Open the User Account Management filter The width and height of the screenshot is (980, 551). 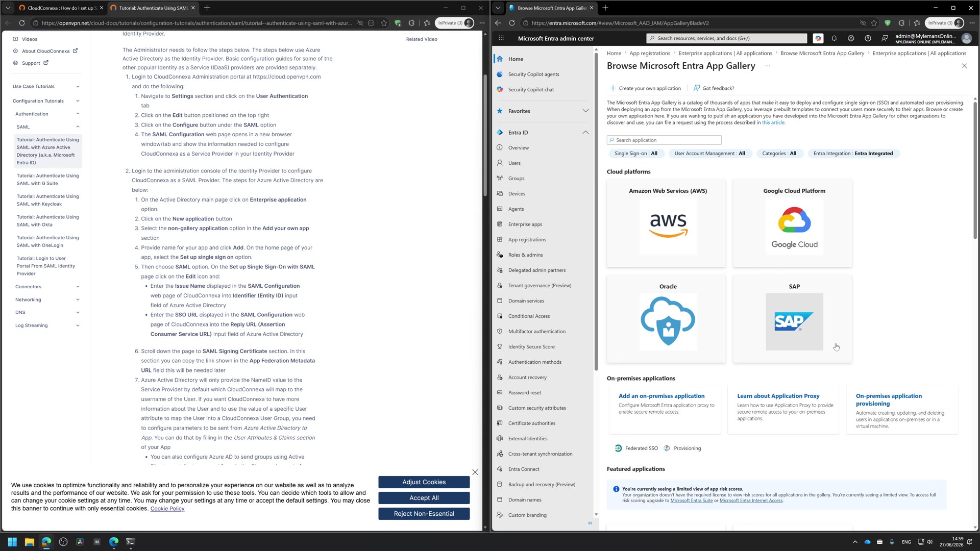coord(709,154)
